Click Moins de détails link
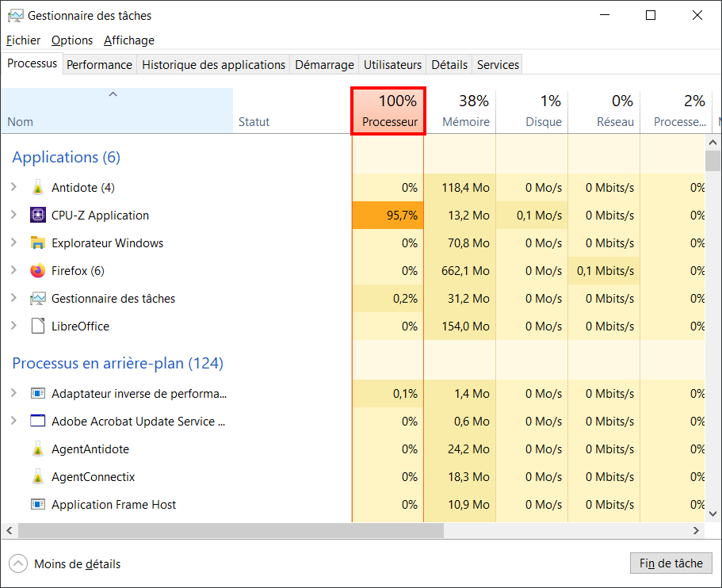722x588 pixels. click(78, 564)
